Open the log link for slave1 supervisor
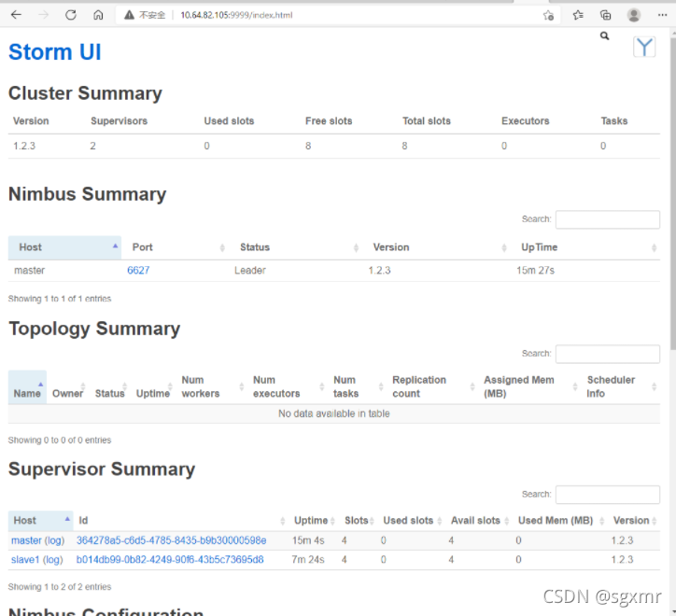The height and width of the screenshot is (616, 676). coord(54,560)
